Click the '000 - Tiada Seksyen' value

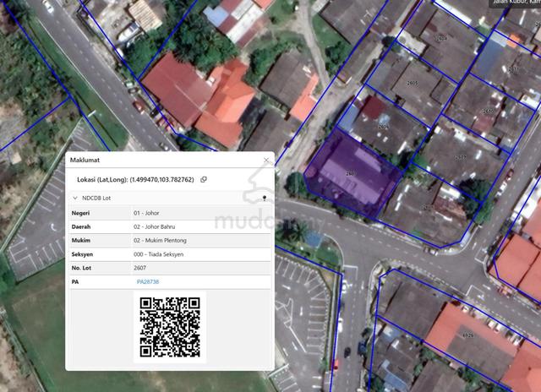click(158, 254)
